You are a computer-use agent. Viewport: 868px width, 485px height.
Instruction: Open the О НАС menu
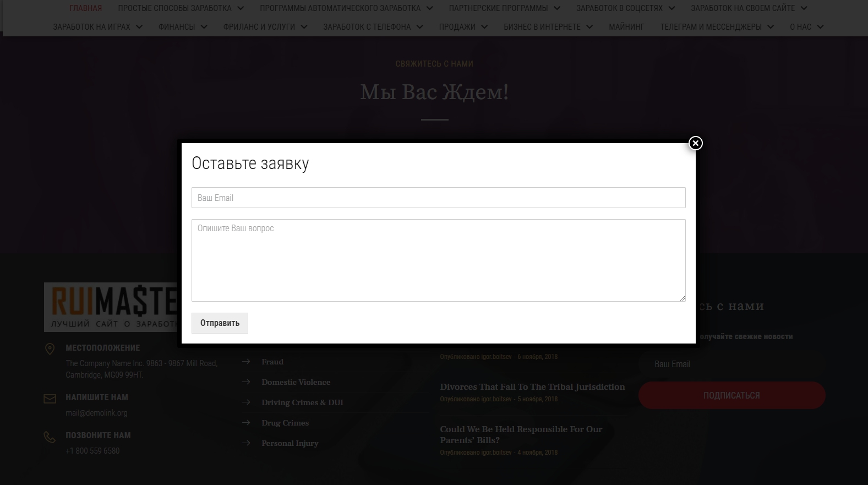(x=800, y=26)
